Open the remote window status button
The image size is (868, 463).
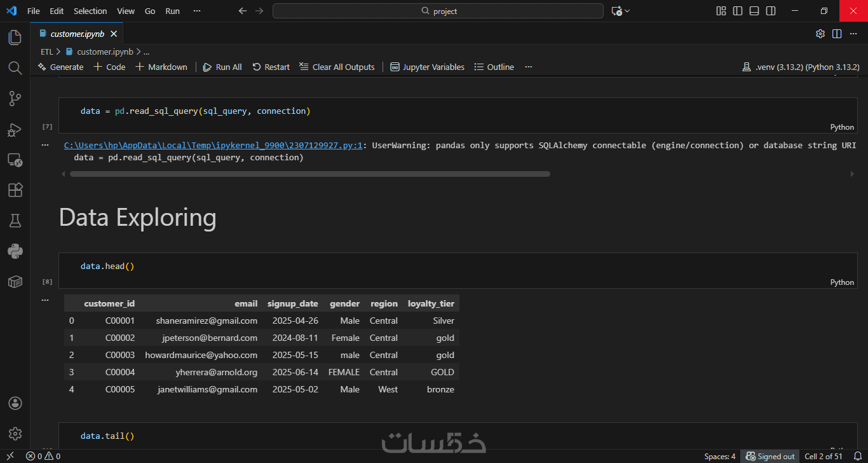pos(10,456)
